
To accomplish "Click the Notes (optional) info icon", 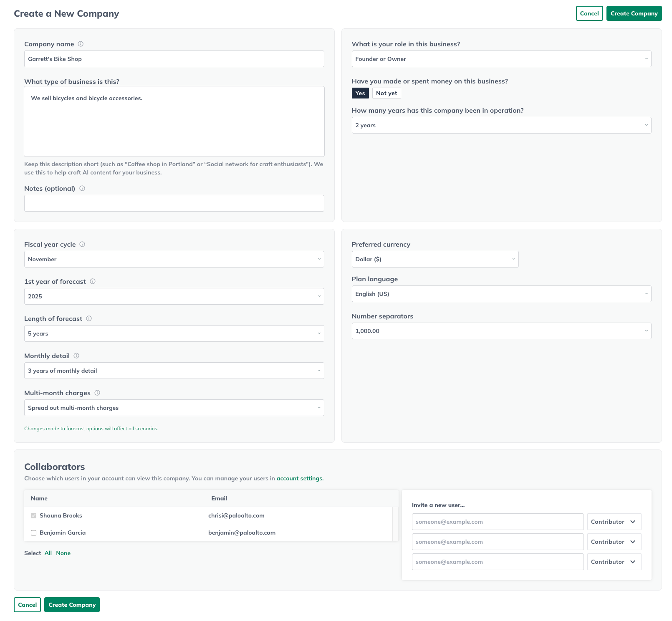I will point(82,188).
